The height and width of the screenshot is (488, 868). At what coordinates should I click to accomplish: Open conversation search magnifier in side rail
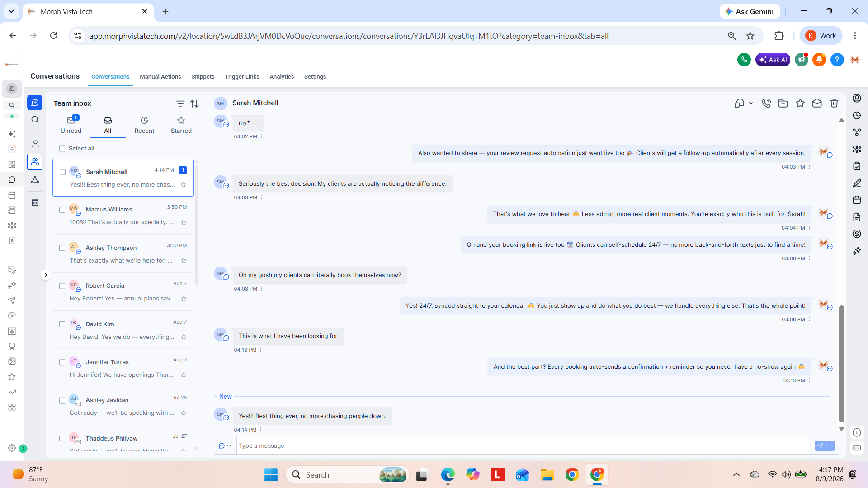coord(35,120)
